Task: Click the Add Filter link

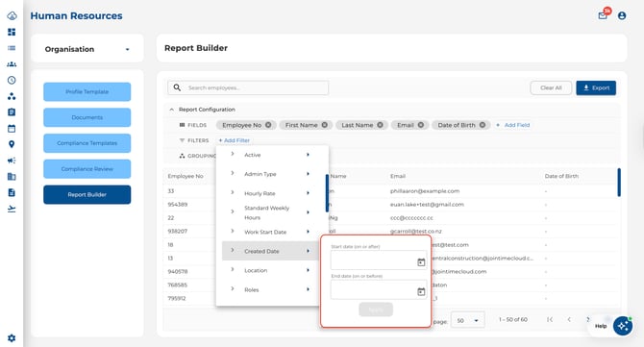Action: [235, 140]
